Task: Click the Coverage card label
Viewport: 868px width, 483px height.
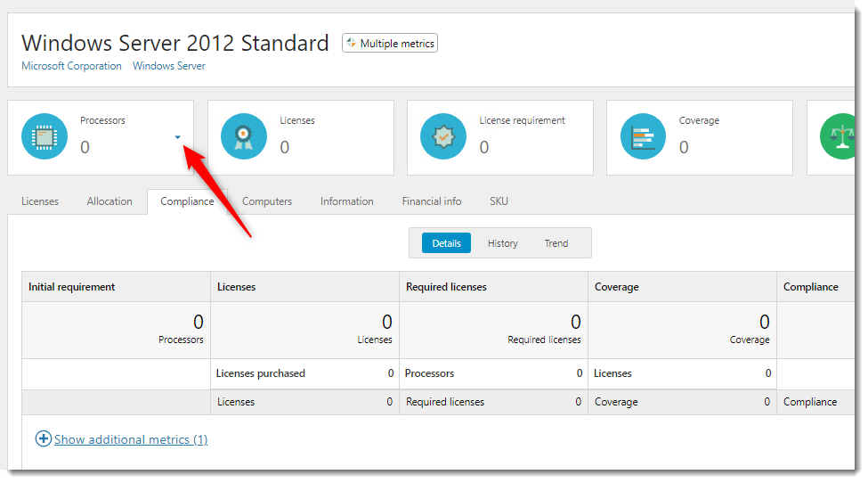Action: point(699,120)
